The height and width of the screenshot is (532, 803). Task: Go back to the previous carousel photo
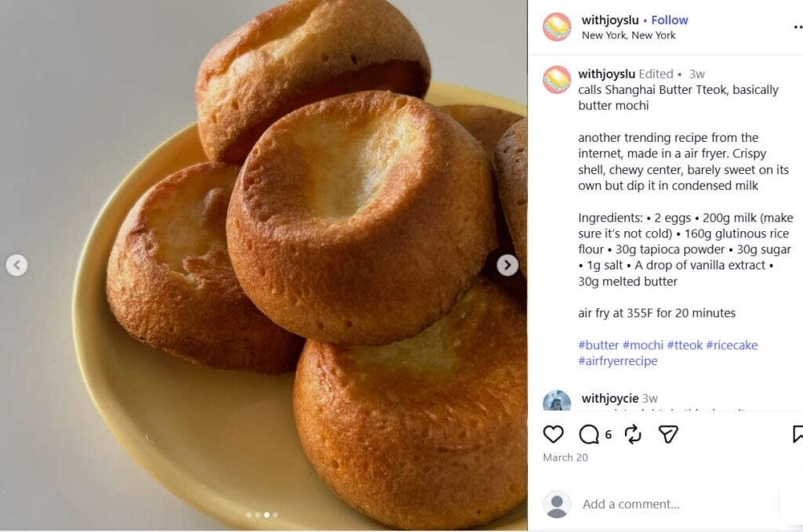click(x=16, y=266)
